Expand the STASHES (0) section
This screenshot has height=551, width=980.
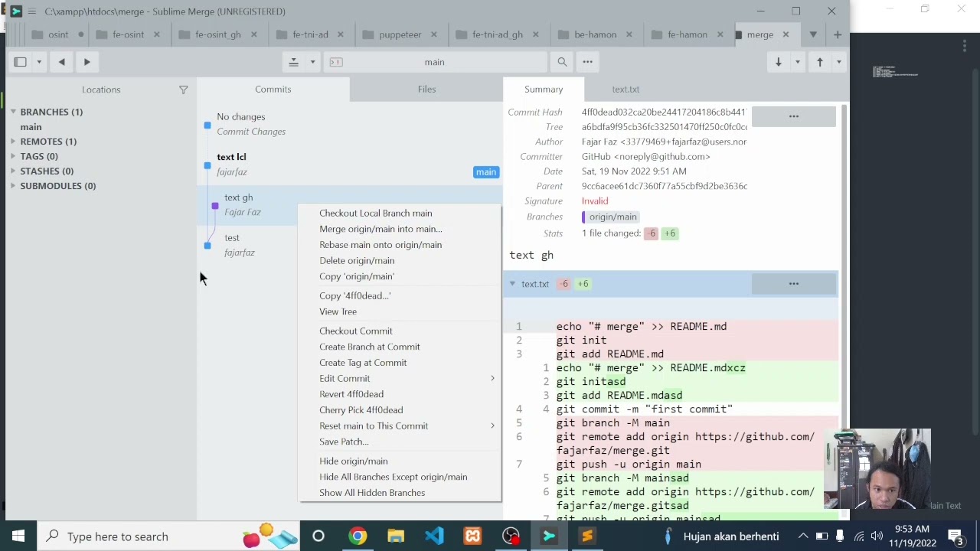point(13,171)
